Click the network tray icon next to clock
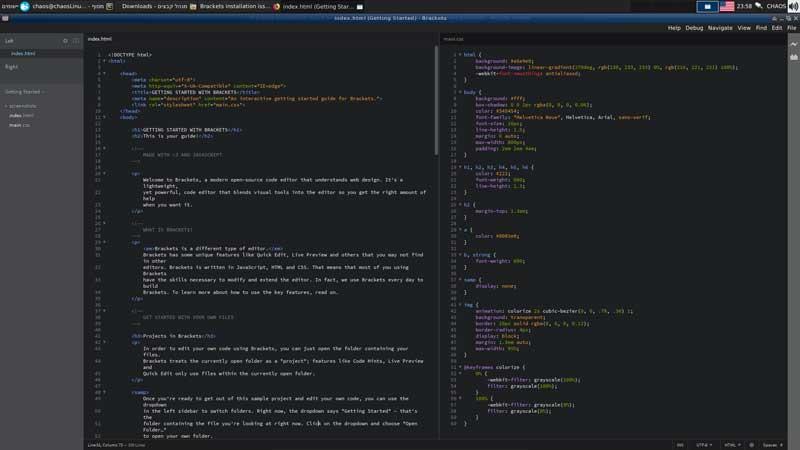This screenshot has width=800, height=450. pos(759,6)
